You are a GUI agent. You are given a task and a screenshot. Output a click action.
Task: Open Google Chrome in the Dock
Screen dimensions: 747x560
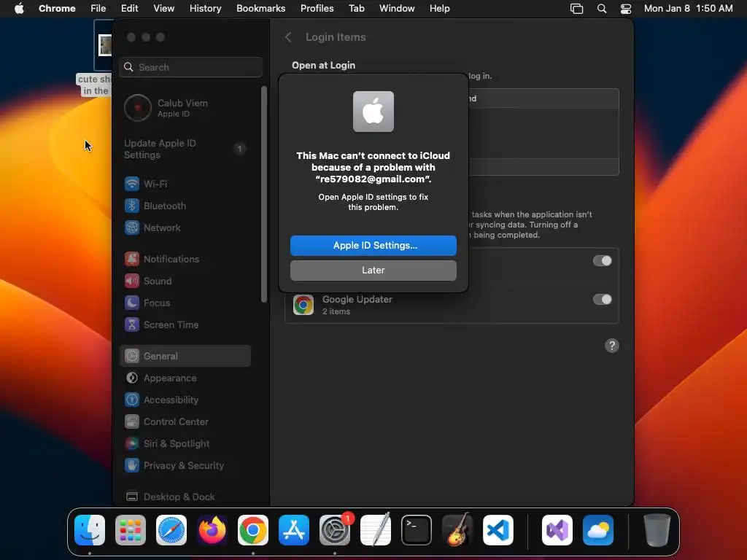pos(253,530)
